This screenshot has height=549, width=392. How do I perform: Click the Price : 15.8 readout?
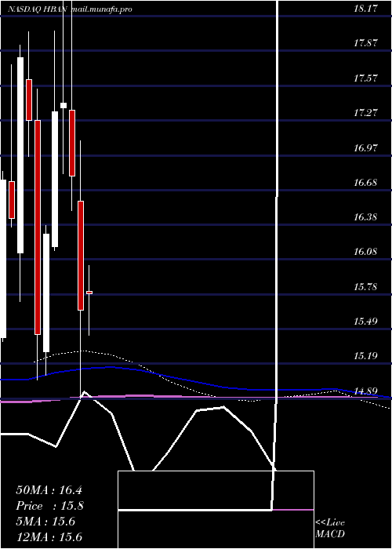click(49, 506)
